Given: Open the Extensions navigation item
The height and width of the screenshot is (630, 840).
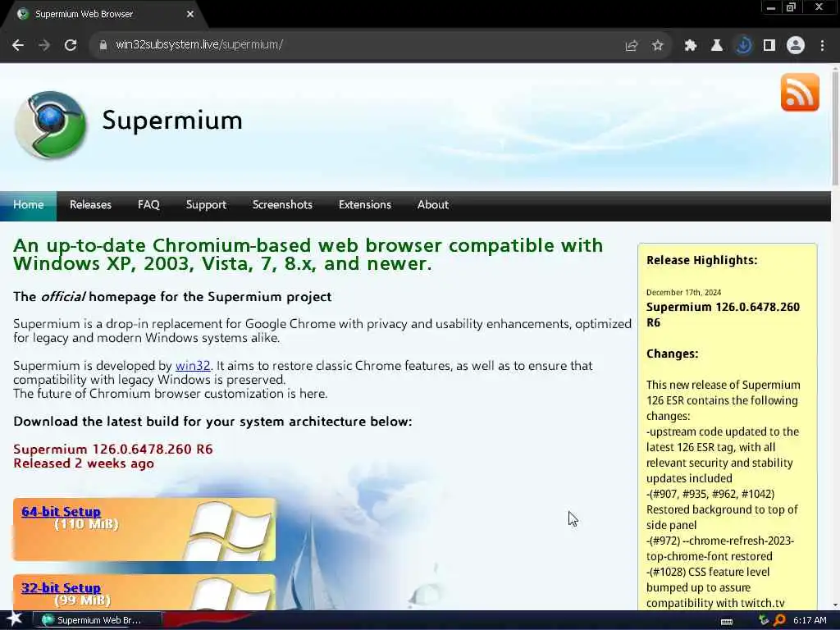Looking at the screenshot, I should pyautogui.click(x=365, y=204).
